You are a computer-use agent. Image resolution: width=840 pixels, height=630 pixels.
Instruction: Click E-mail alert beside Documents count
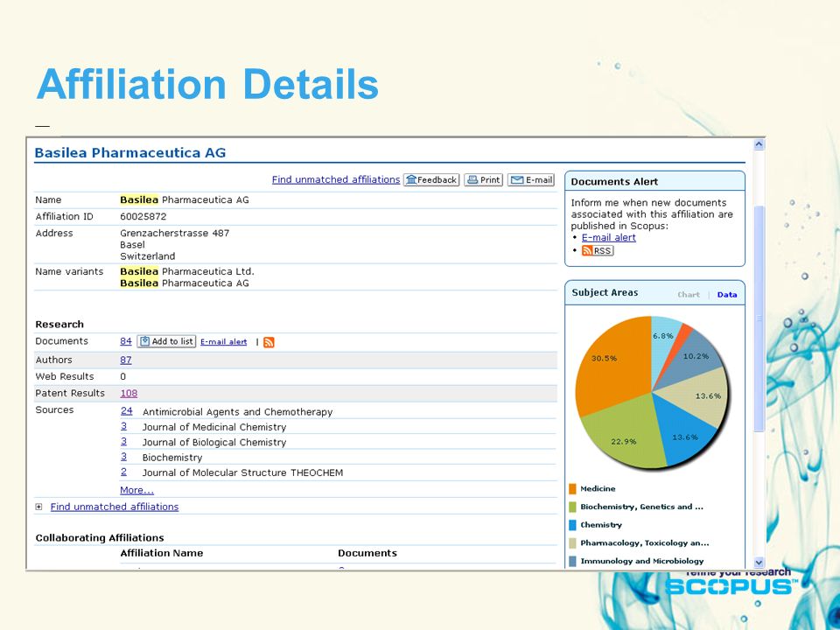[x=223, y=342]
